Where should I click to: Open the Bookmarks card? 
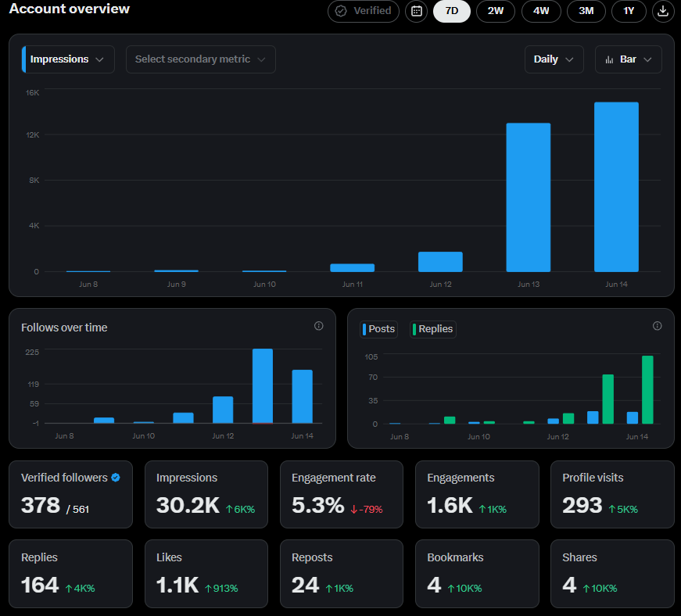tap(477, 574)
